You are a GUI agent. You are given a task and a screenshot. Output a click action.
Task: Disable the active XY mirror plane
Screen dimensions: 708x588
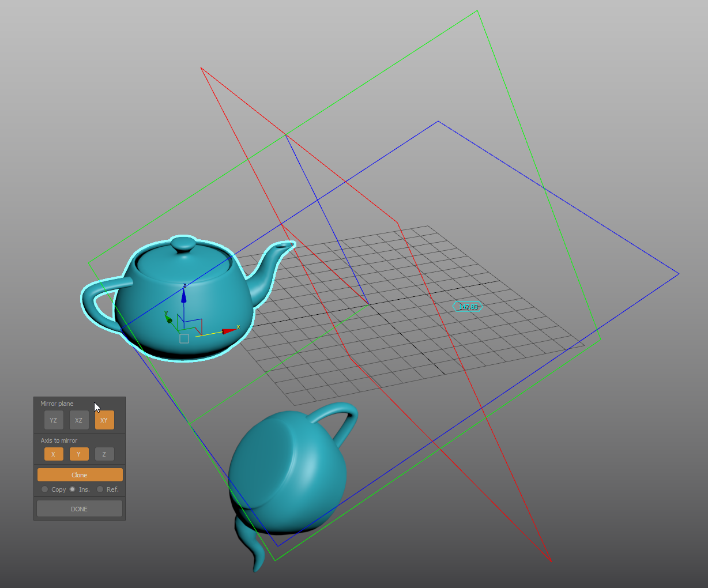tap(104, 420)
